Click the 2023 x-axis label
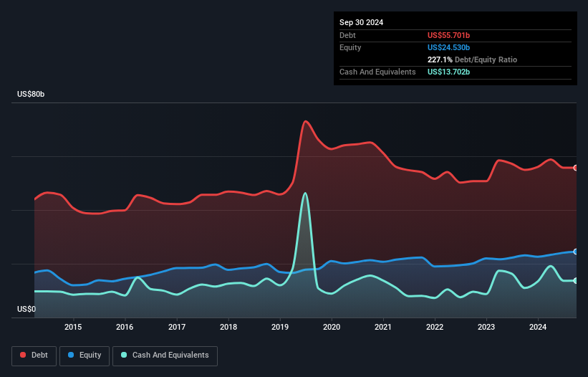 pyautogui.click(x=486, y=327)
